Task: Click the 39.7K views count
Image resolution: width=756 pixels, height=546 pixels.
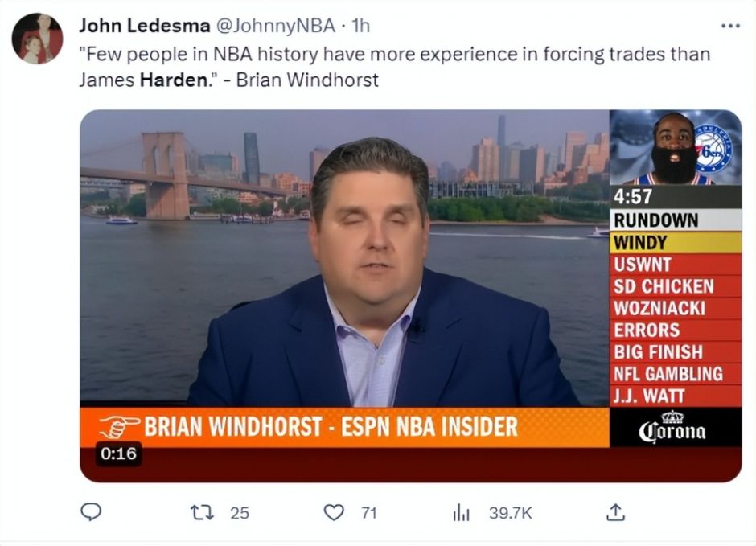Action: point(511,513)
